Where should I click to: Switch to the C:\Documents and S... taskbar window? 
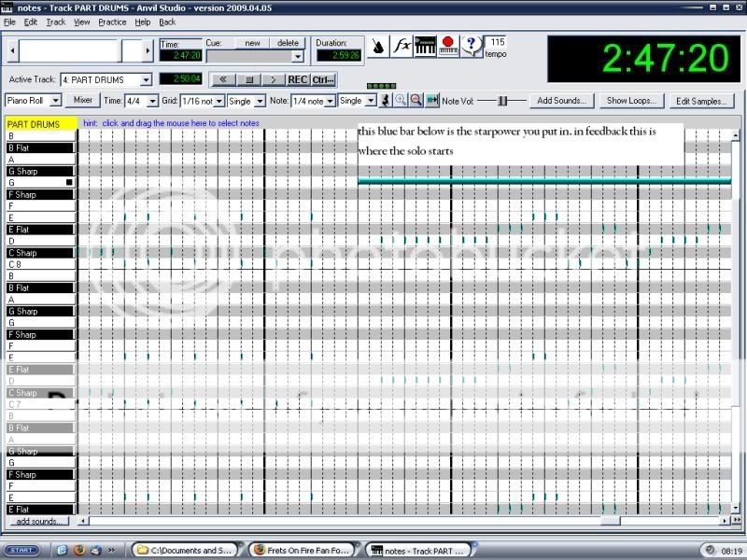pos(188,550)
